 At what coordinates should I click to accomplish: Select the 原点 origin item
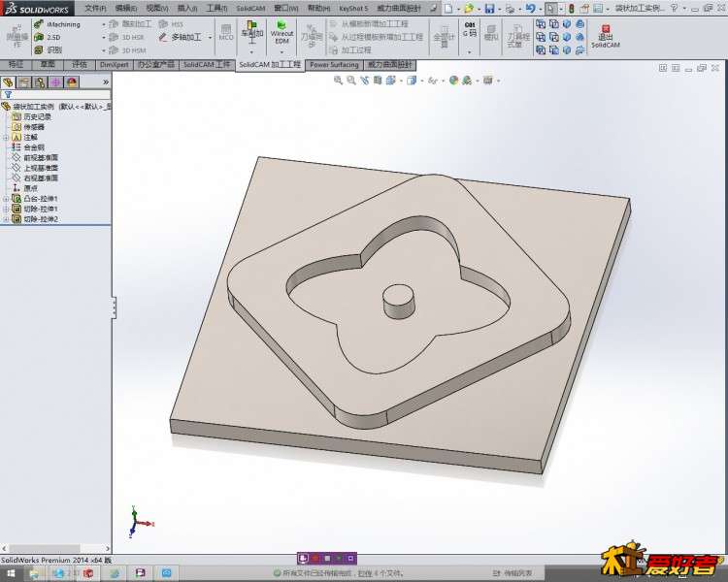click(25, 188)
